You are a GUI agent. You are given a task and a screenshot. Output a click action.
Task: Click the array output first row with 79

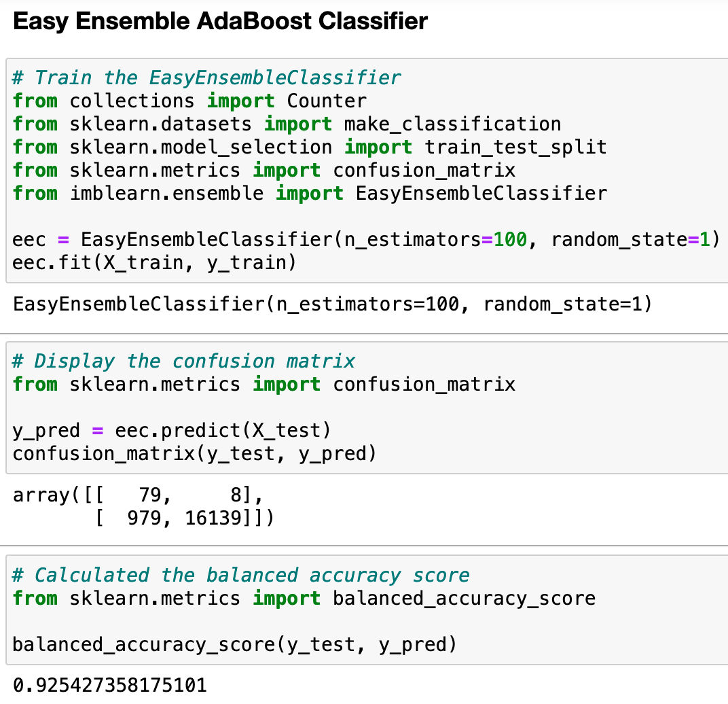tap(138, 495)
